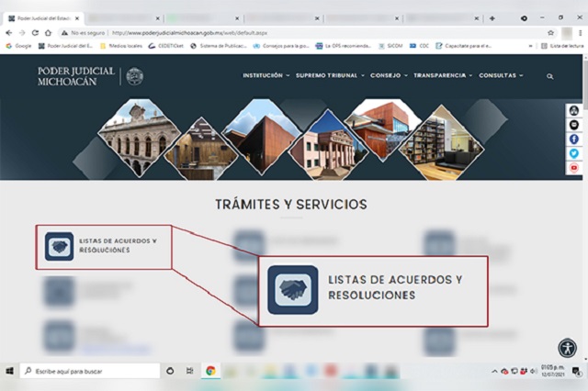Open the Sistema de Publicac... bookmark
This screenshot has width=588, height=391.
coord(219,46)
